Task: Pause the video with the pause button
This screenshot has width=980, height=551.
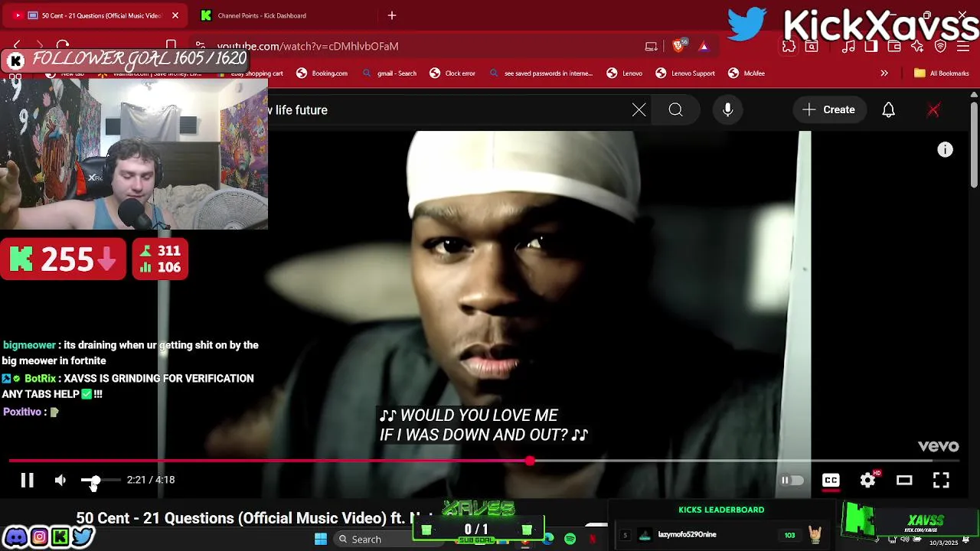Action: pyautogui.click(x=27, y=480)
